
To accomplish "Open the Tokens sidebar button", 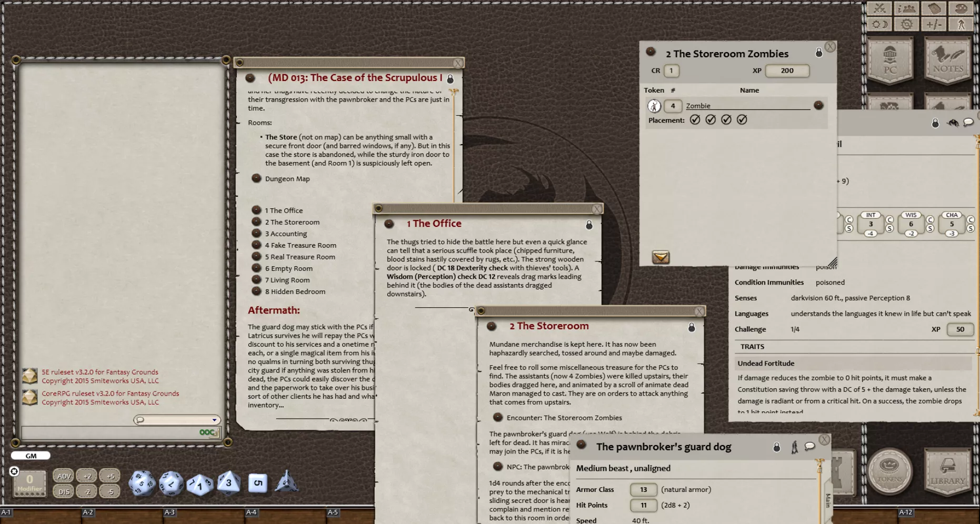I will [890, 470].
